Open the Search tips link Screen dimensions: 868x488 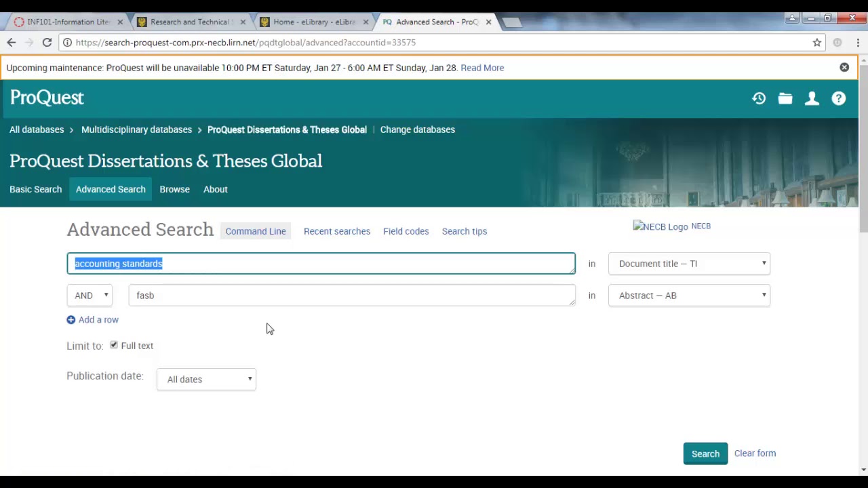point(465,231)
